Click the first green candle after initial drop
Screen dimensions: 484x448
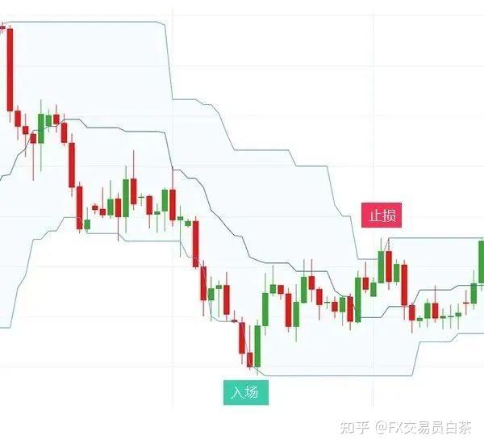41,128
